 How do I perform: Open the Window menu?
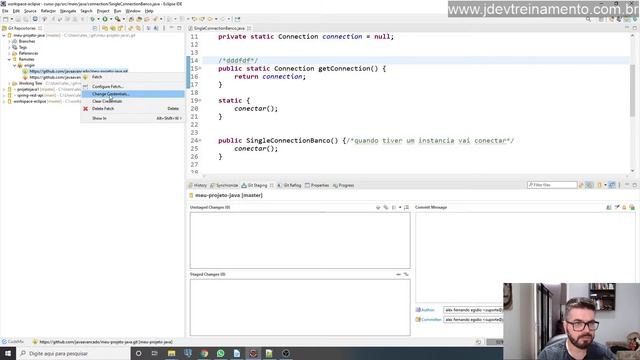point(133,11)
